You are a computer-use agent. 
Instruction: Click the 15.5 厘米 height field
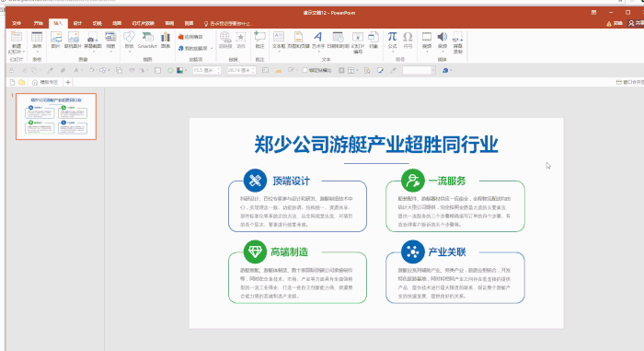click(206, 70)
